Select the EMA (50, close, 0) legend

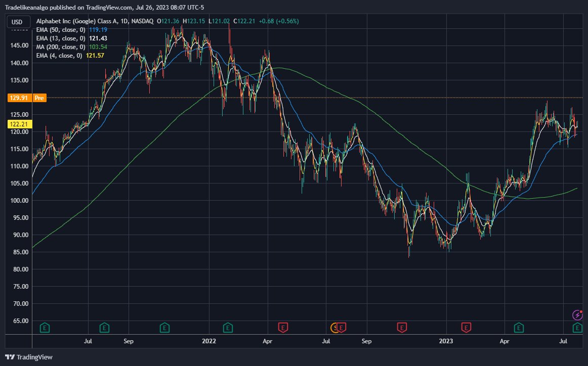click(x=60, y=30)
